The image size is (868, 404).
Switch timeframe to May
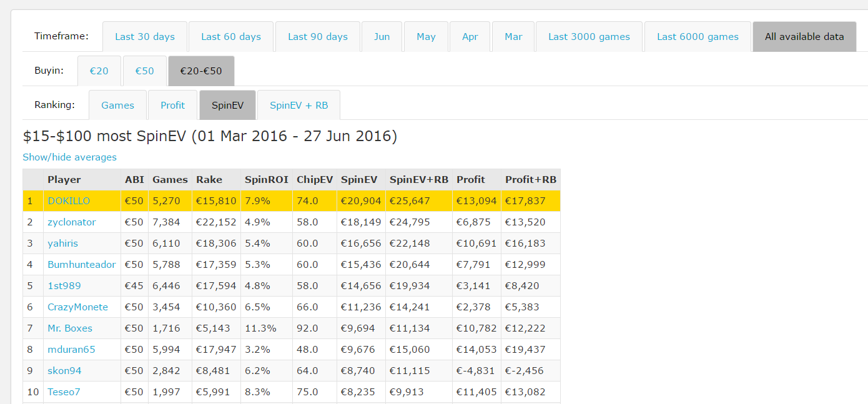[426, 37]
